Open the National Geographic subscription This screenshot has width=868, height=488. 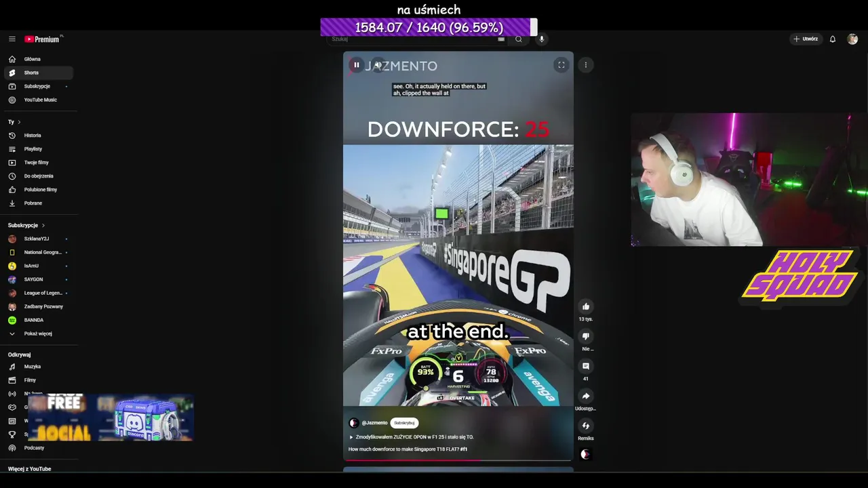click(38, 252)
